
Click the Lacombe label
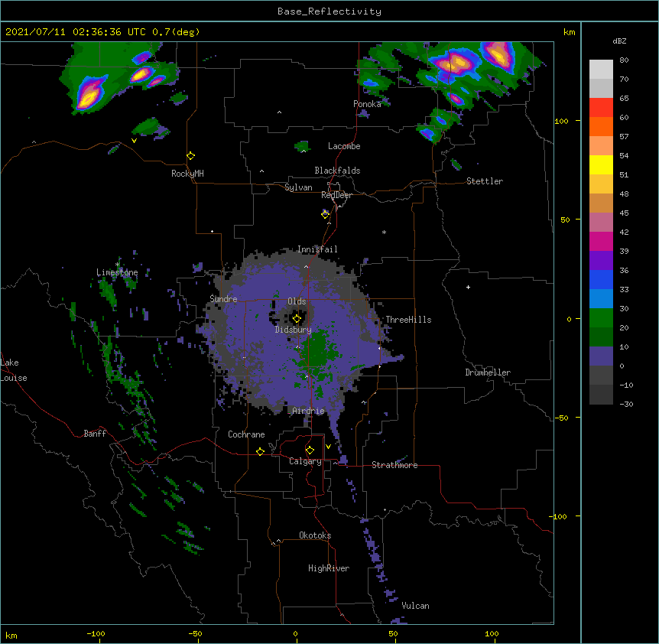[x=344, y=146]
